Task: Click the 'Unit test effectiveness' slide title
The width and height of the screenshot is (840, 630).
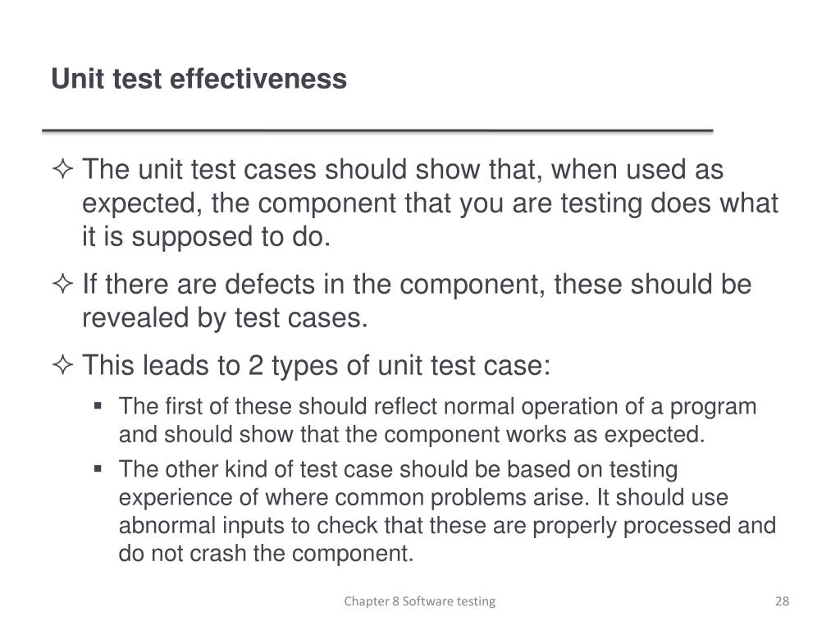Action: [199, 79]
